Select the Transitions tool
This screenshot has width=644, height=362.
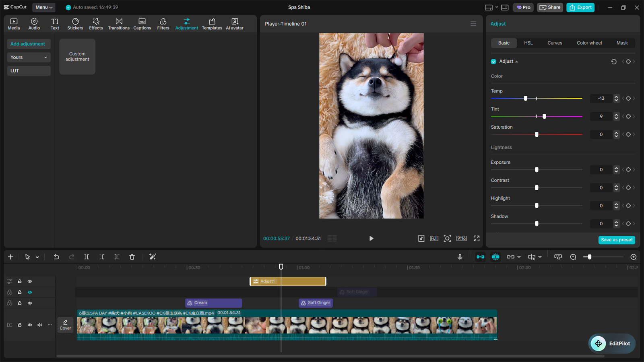click(119, 23)
